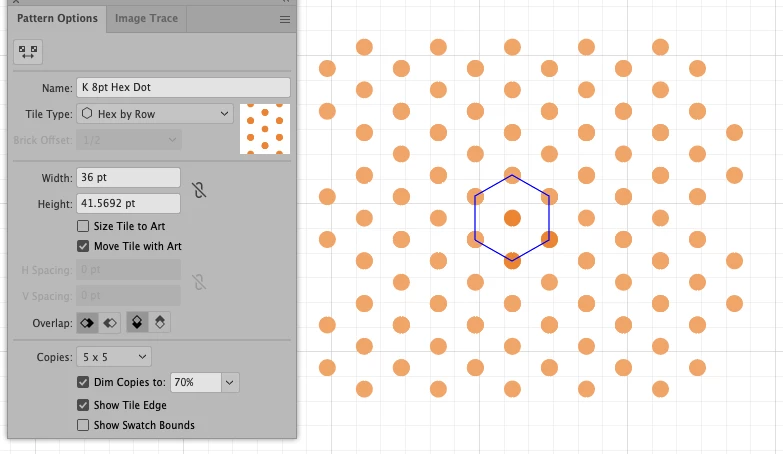Select Top in Front overlap

(x=137, y=323)
